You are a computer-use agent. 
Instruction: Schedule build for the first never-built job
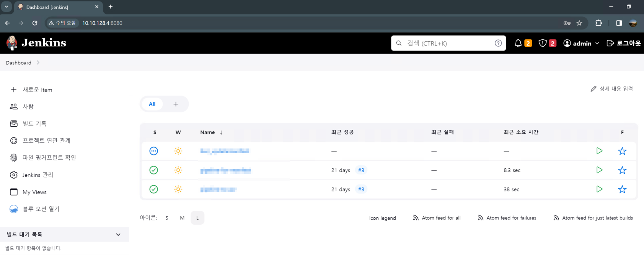599,151
